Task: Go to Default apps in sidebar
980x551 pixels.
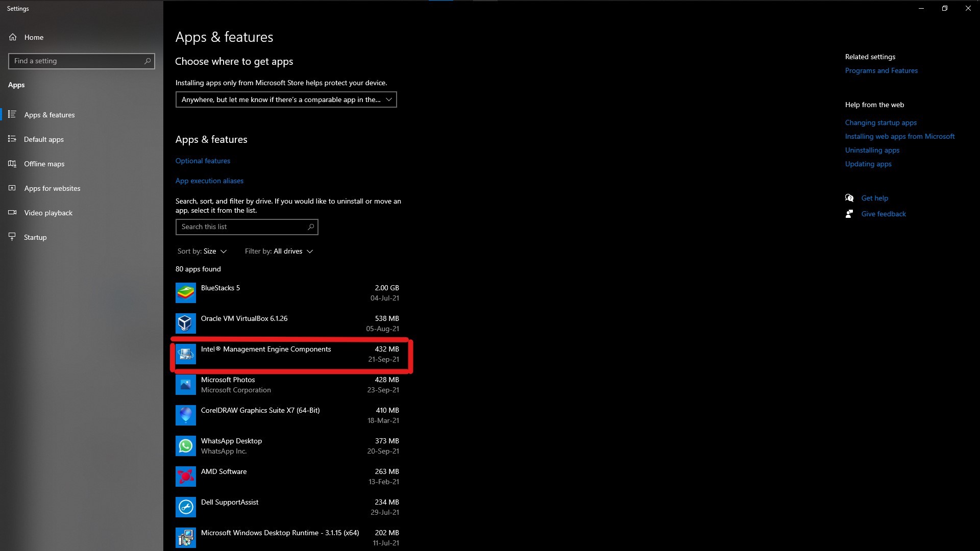Action: (x=44, y=139)
